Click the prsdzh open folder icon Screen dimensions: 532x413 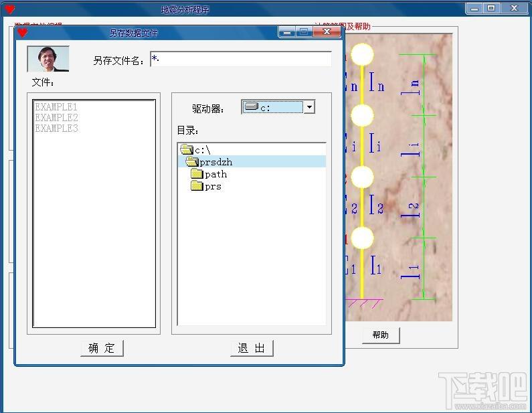click(192, 161)
